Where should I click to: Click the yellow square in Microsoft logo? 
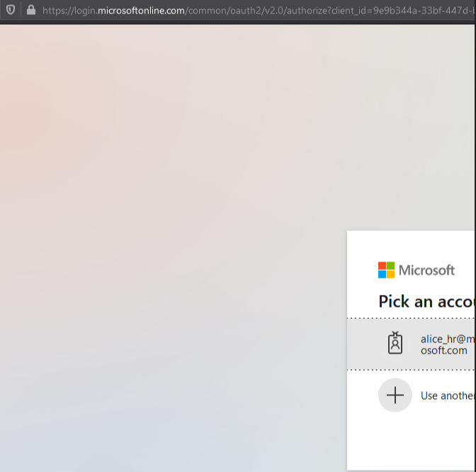[390, 274]
